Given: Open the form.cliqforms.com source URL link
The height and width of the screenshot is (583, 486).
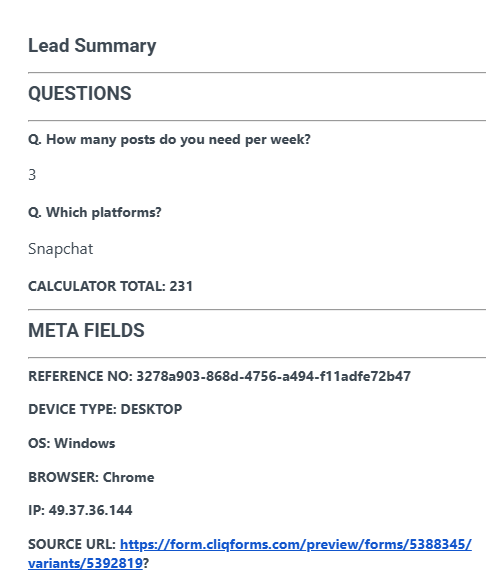Looking at the screenshot, I should 296,545.
